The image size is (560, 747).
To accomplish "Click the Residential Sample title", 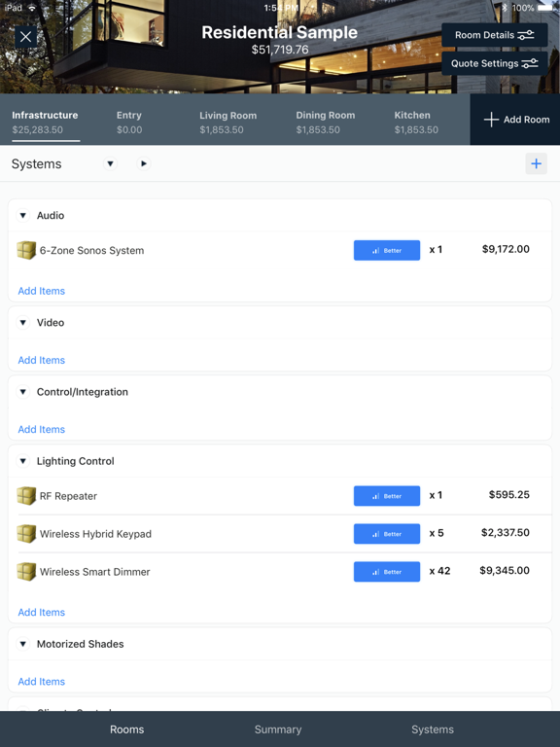I will coord(280,32).
